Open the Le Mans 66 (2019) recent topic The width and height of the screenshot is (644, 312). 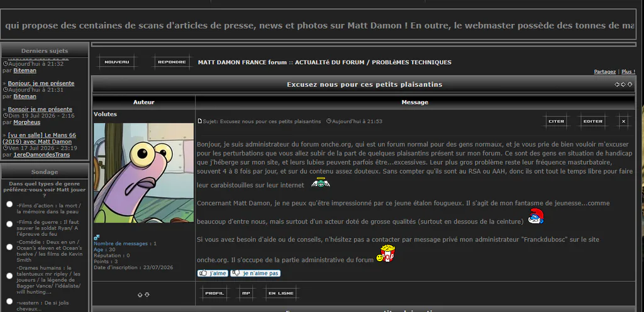[39, 138]
